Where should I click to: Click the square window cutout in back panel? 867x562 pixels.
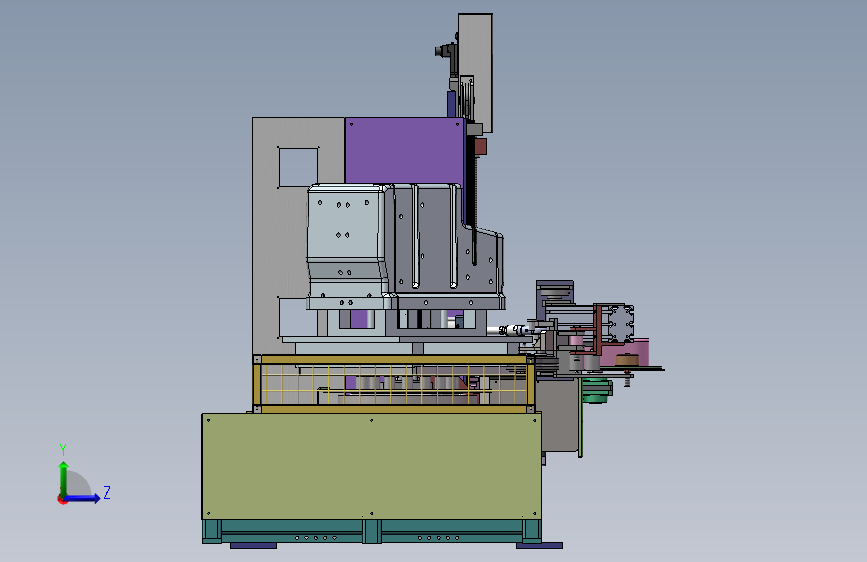[x=299, y=166]
